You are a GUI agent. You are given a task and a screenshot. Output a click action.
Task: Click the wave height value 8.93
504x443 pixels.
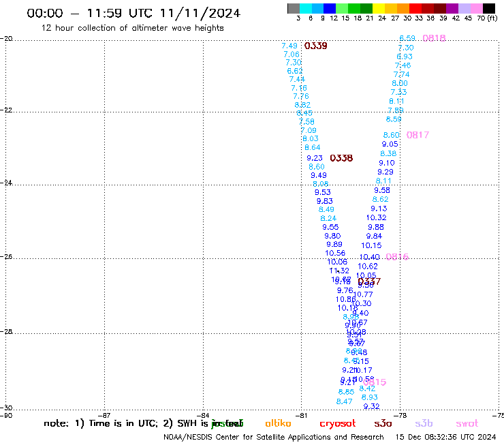coord(369,397)
